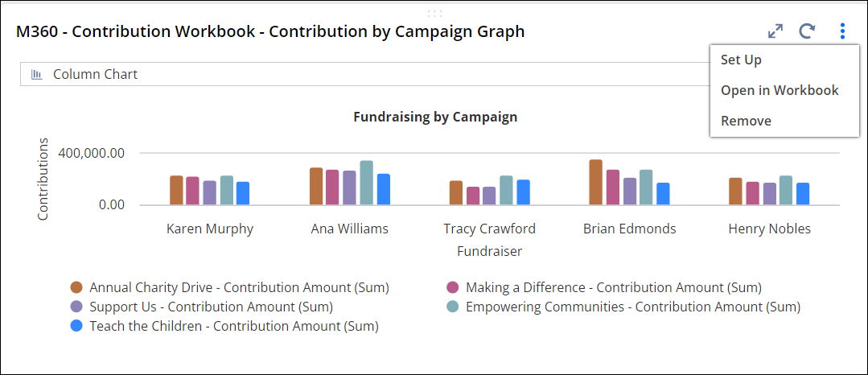Click Ana Williams' Empowering Communities bar
Image resolution: width=868 pixels, height=375 pixels.
[x=367, y=183]
